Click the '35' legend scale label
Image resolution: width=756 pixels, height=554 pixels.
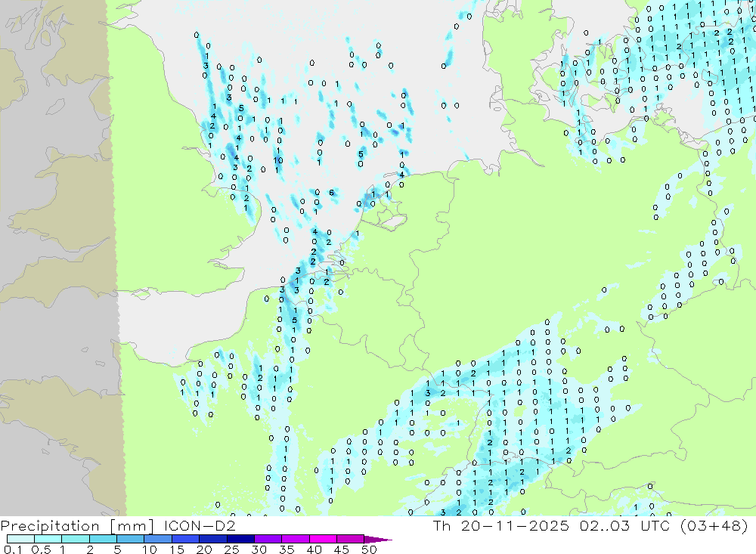pos(287,549)
